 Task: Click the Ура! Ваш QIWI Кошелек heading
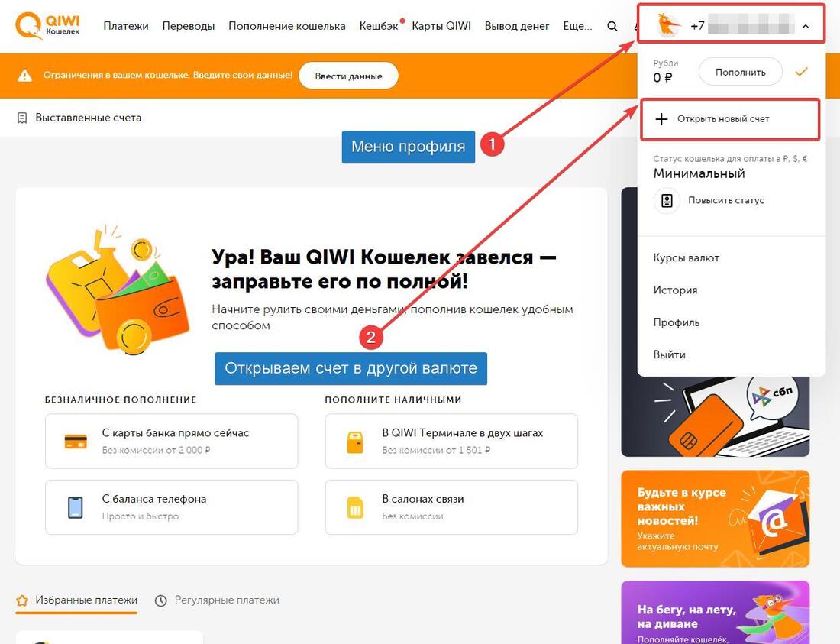tap(383, 270)
